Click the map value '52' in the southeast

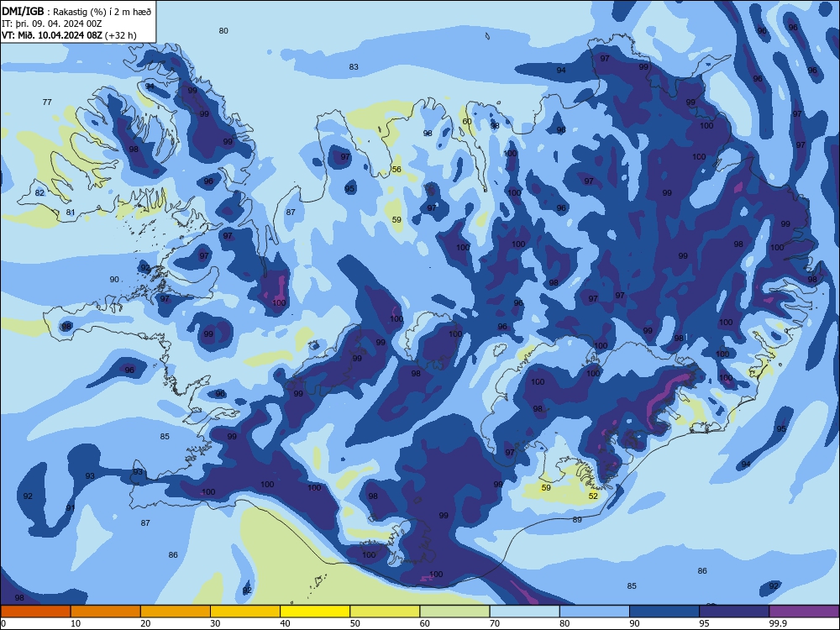point(593,496)
